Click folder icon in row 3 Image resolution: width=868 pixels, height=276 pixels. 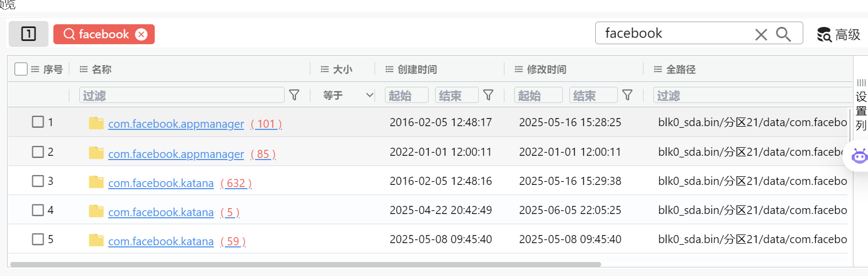96,182
